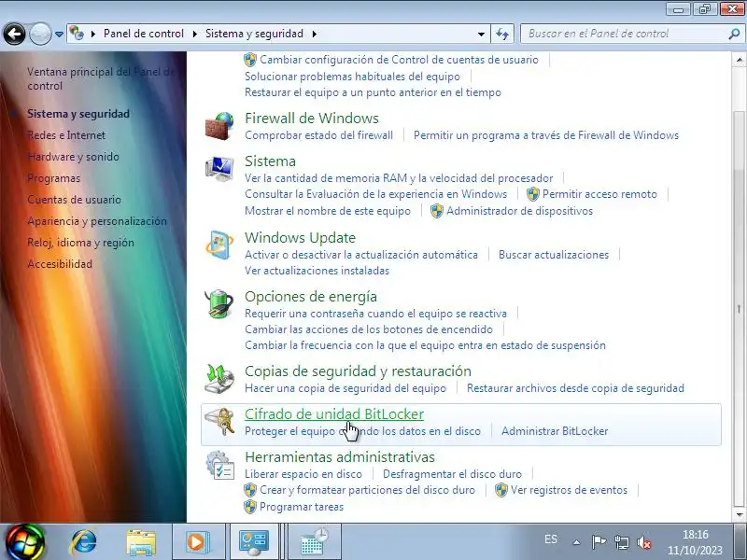Select Apariencia y personalización in sidebar

click(97, 221)
